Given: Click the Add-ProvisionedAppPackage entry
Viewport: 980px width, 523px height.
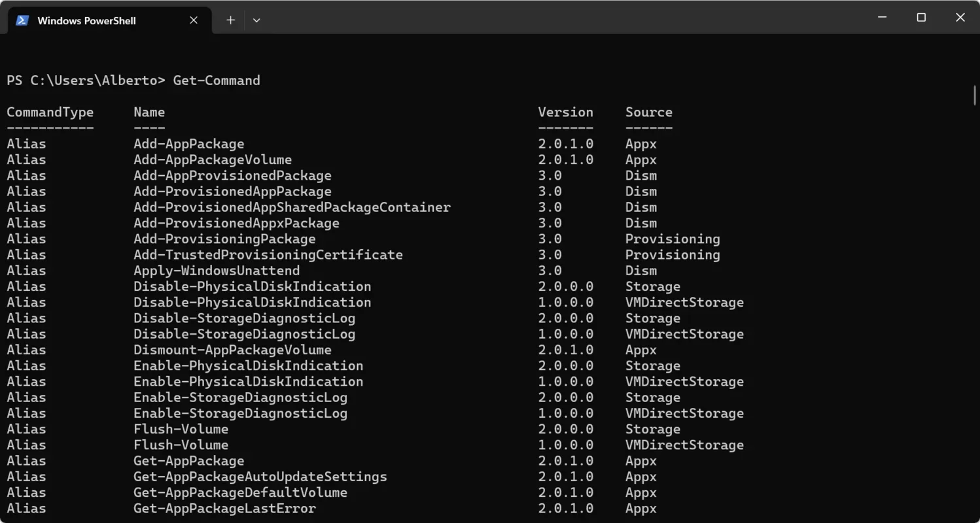Looking at the screenshot, I should pos(232,192).
